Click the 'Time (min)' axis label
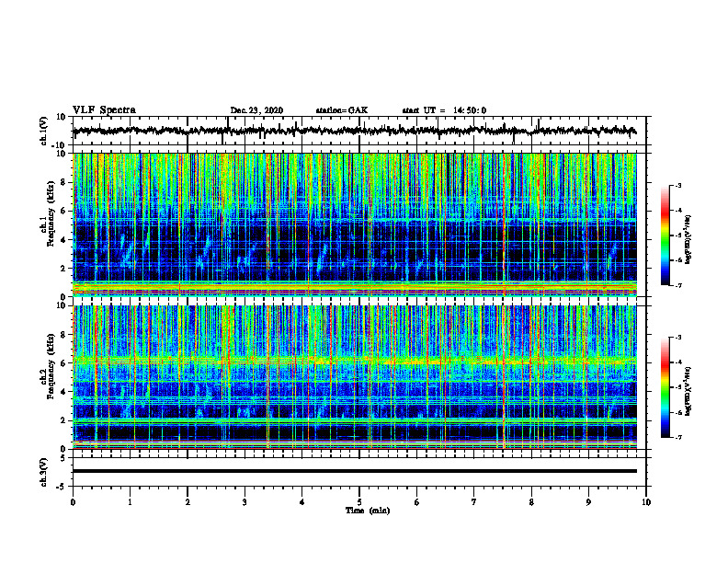Screen dimensions: 728x563 (x=368, y=511)
